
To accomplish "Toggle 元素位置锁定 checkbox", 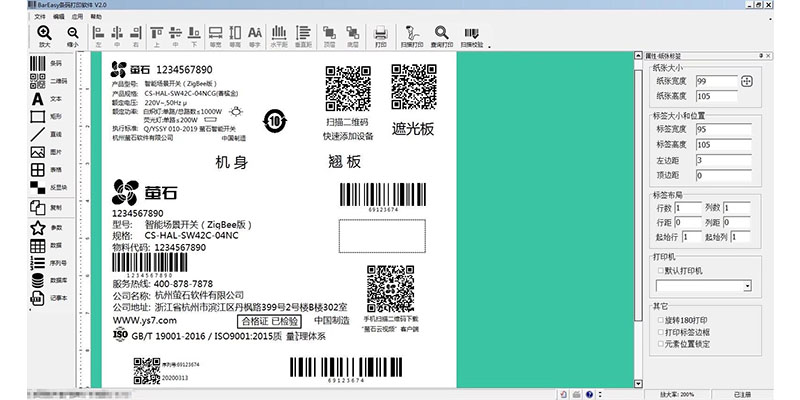I will [661, 344].
